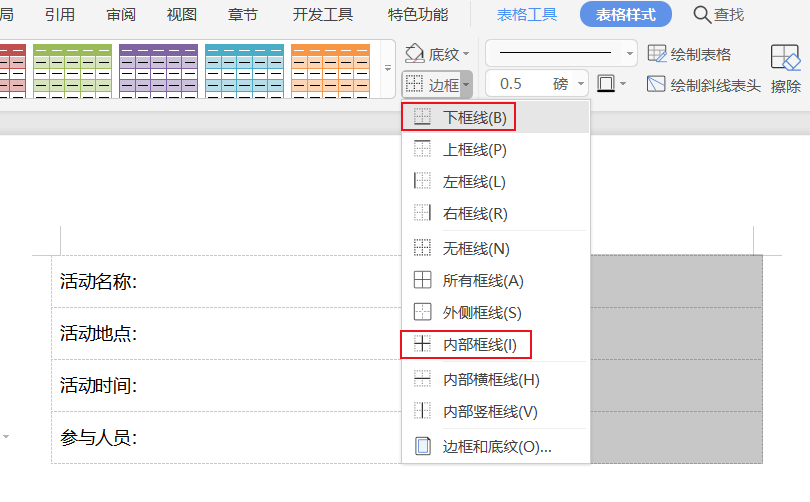Choose 内部横框线(H) menu item
Viewport: 810px width, 502px height.
pos(495,380)
